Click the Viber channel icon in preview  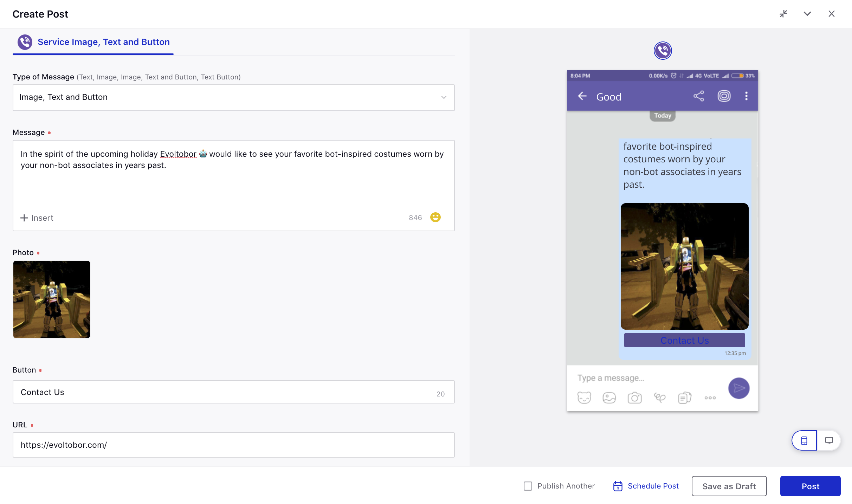[x=663, y=50]
